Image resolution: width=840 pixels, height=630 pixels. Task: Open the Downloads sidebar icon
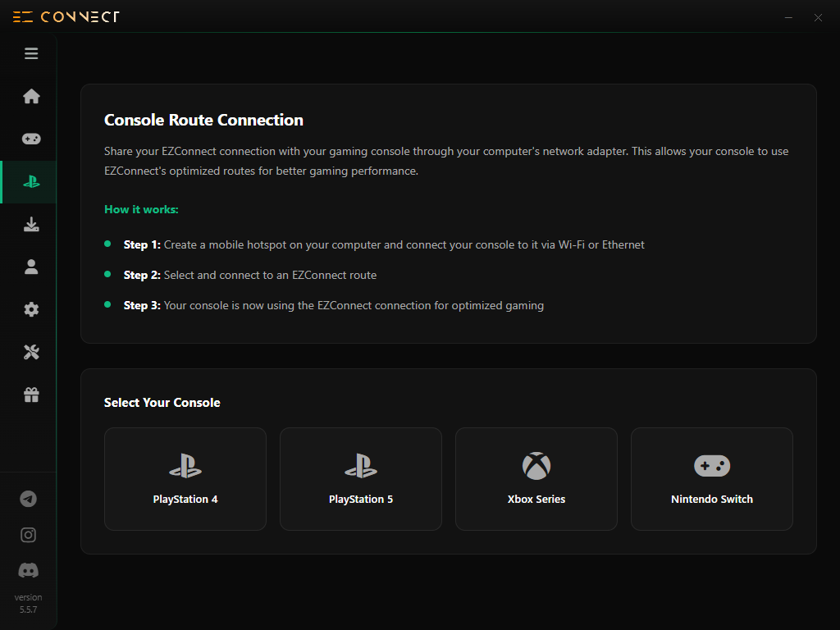pyautogui.click(x=31, y=225)
